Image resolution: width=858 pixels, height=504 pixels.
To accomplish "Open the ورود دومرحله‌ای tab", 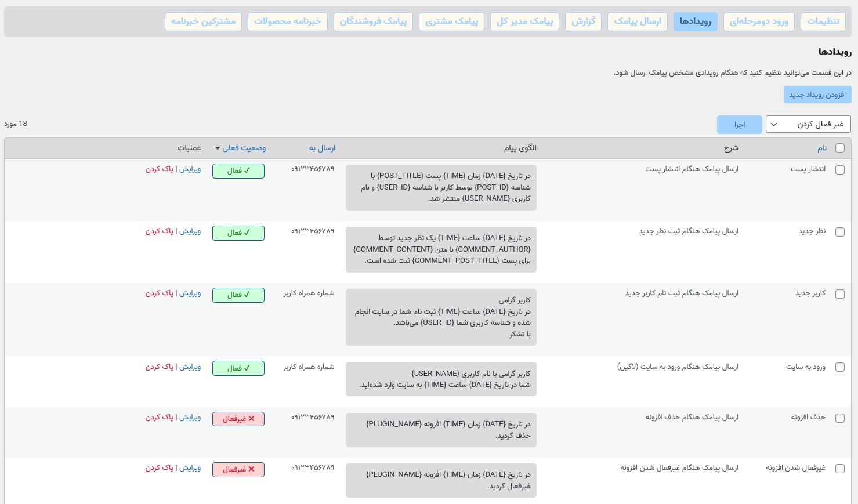I will [759, 21].
